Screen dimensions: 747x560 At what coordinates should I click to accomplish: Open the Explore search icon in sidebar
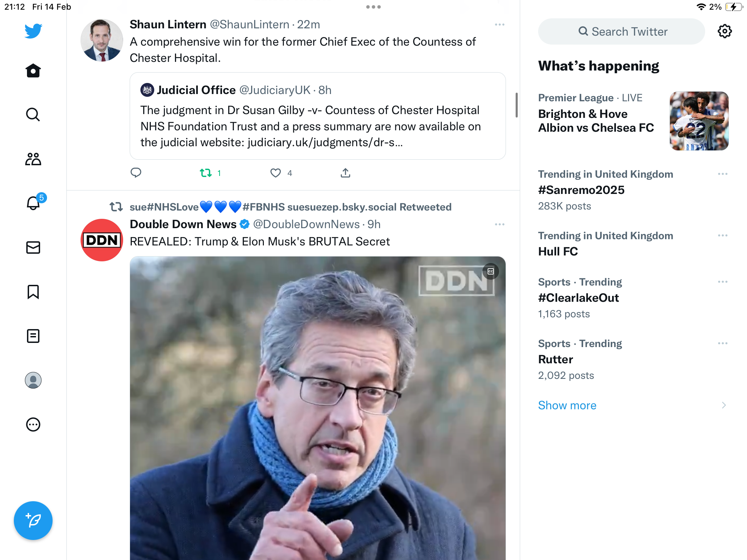[x=33, y=114]
